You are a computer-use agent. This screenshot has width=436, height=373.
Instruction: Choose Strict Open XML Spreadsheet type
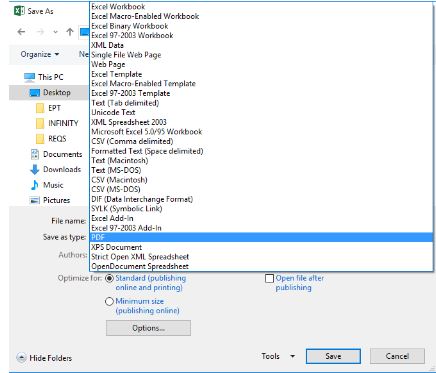(262, 257)
